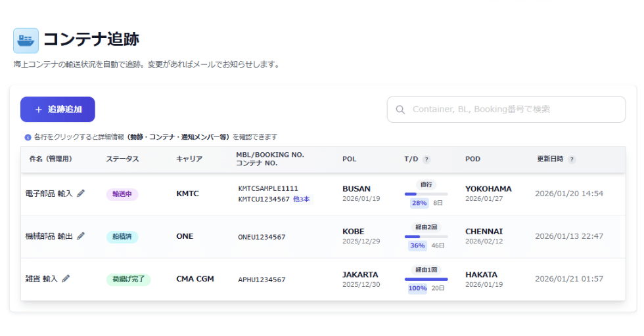Click the 36% progress bar for ONE row
Image resolution: width=644 pixels, height=336 pixels.
click(426, 237)
